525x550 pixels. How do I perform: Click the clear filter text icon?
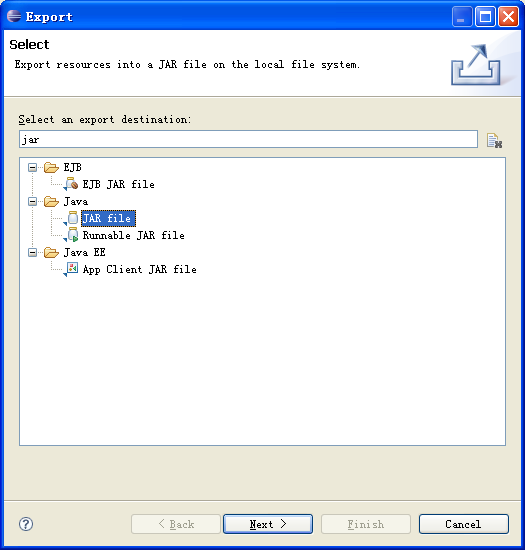tap(494, 141)
